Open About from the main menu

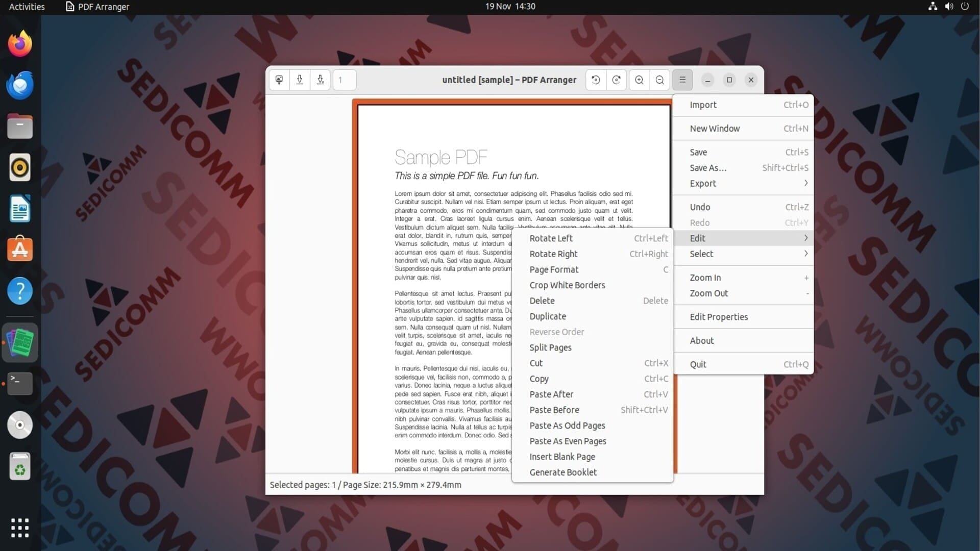743,341
